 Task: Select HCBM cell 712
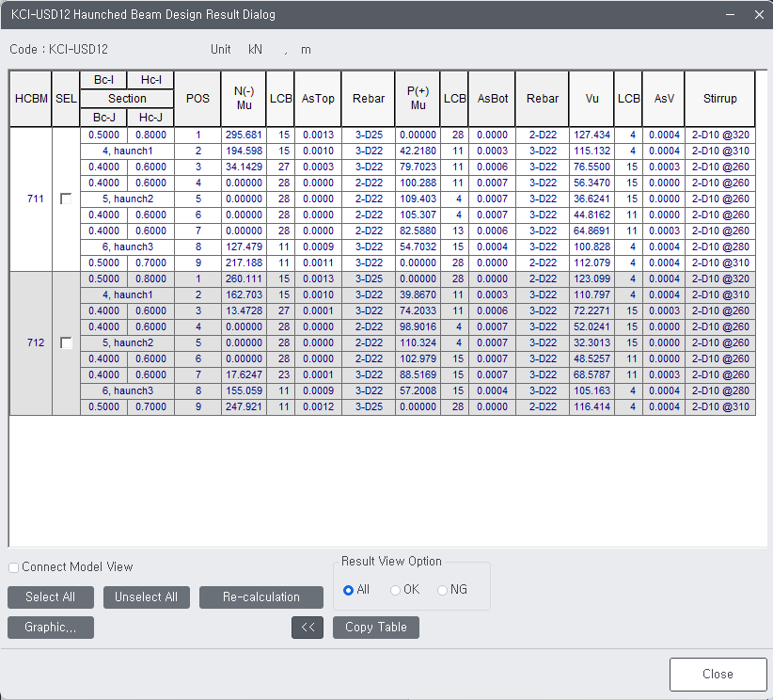click(x=31, y=342)
